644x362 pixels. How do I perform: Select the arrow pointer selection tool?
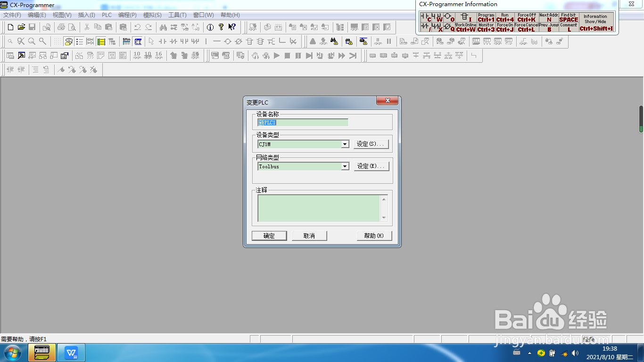tap(151, 41)
